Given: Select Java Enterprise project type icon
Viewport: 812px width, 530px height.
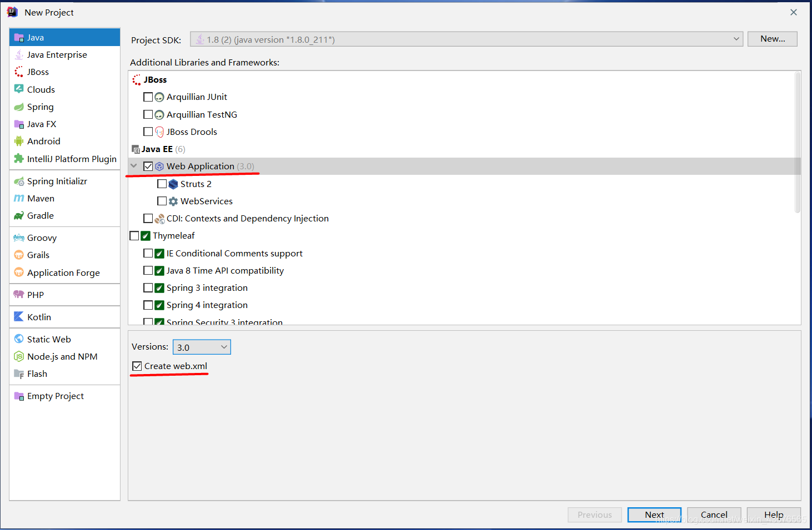Looking at the screenshot, I should [19, 54].
